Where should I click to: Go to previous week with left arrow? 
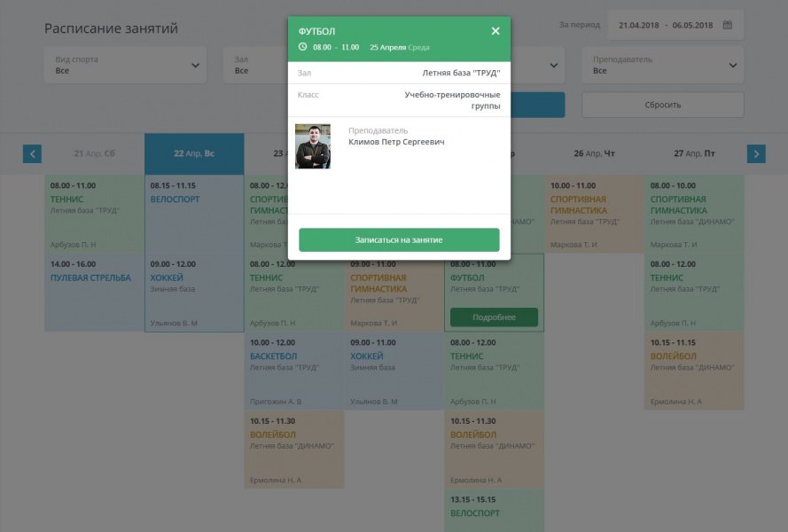coord(32,153)
